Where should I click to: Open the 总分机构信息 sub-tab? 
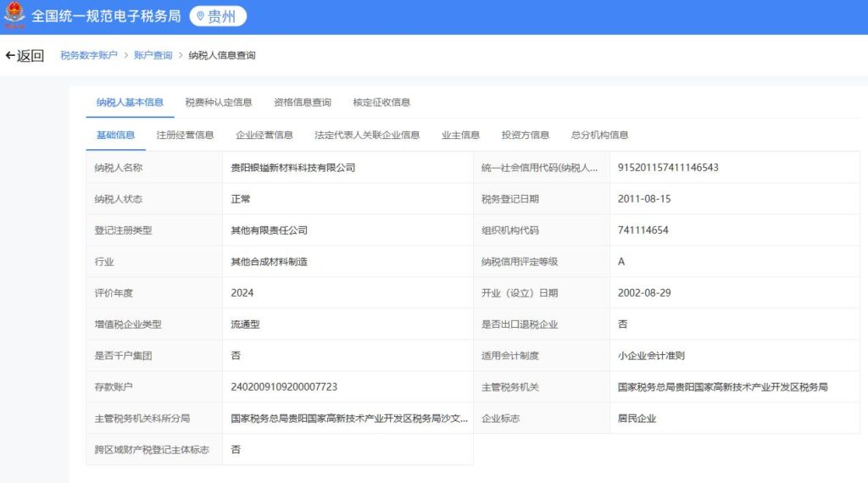pyautogui.click(x=599, y=135)
